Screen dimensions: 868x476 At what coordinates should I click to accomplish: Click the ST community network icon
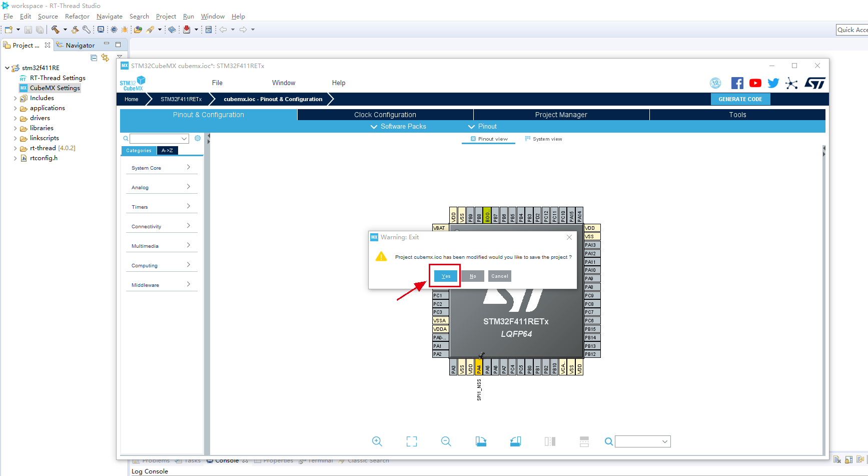tap(791, 83)
